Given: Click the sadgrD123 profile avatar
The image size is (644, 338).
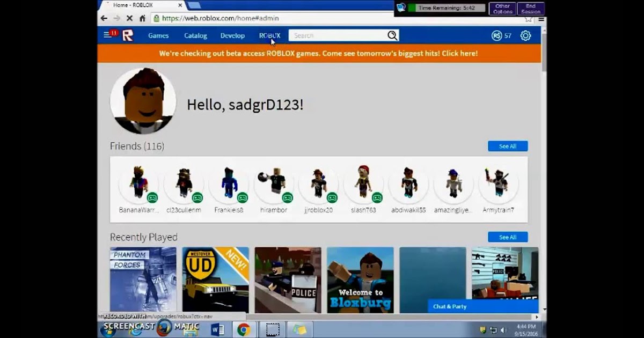Looking at the screenshot, I should coord(143,101).
